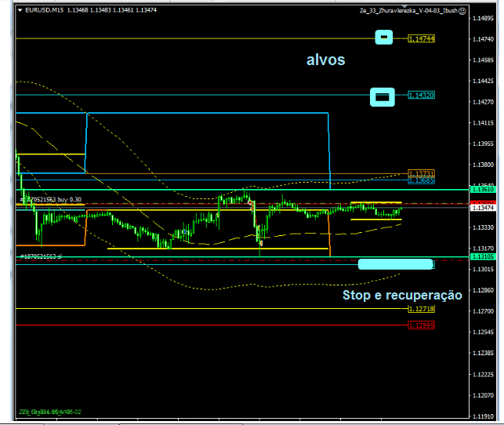Click the yellow 1.14744 price label
Screen dimensions: 504x425
pyautogui.click(x=421, y=38)
